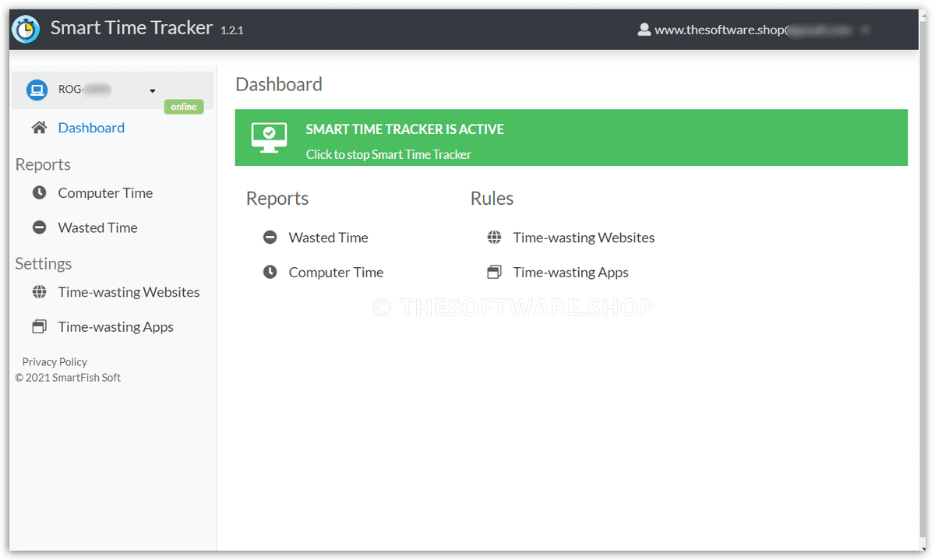935x560 pixels.
Task: Click the Smart Time Tracker stopwatch logo
Action: pyautogui.click(x=26, y=29)
